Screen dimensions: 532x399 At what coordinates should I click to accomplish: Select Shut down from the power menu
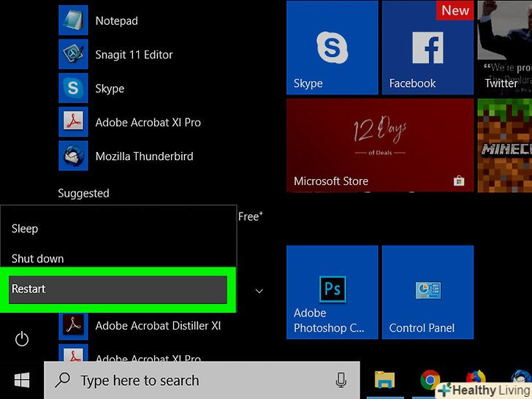(x=37, y=259)
